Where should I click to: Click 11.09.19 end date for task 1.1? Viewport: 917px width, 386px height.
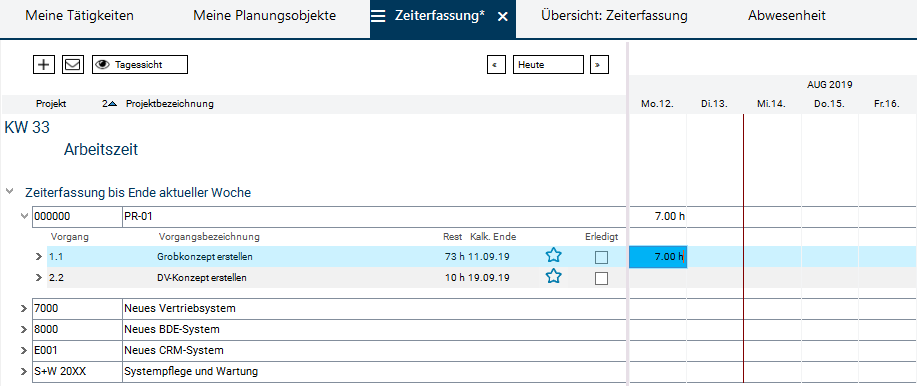tap(488, 257)
